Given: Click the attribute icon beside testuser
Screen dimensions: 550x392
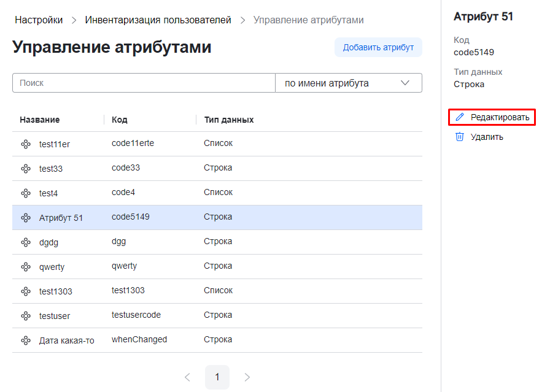Looking at the screenshot, I should coord(26,316).
